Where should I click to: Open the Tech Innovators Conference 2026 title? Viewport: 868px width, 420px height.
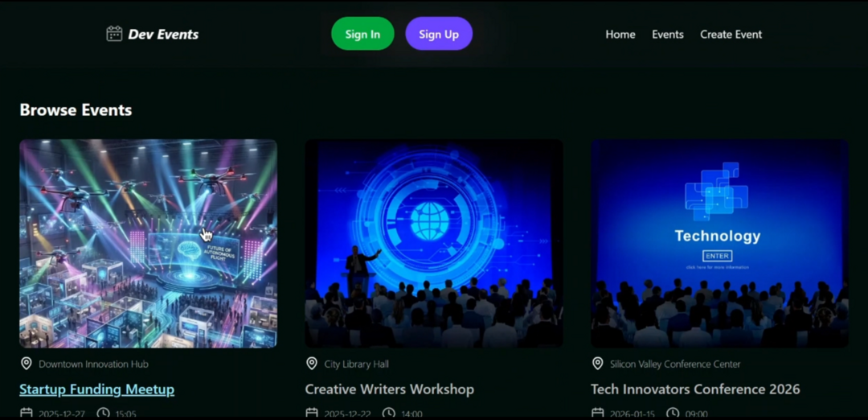(x=695, y=389)
